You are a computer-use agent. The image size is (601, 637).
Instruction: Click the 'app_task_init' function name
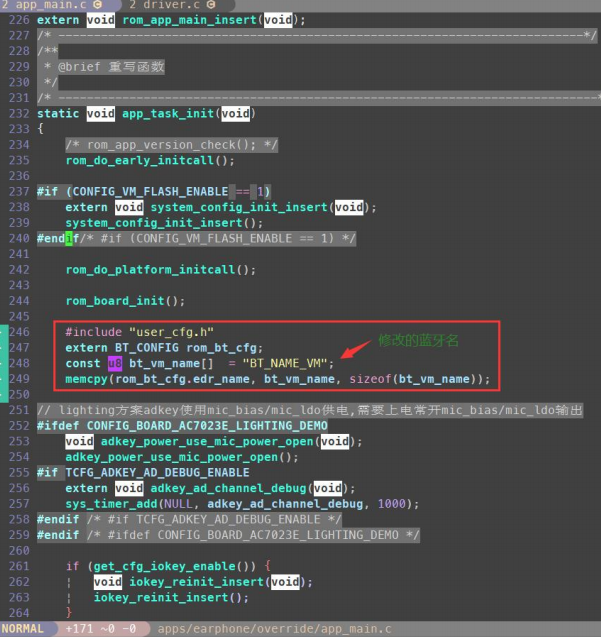pos(168,113)
